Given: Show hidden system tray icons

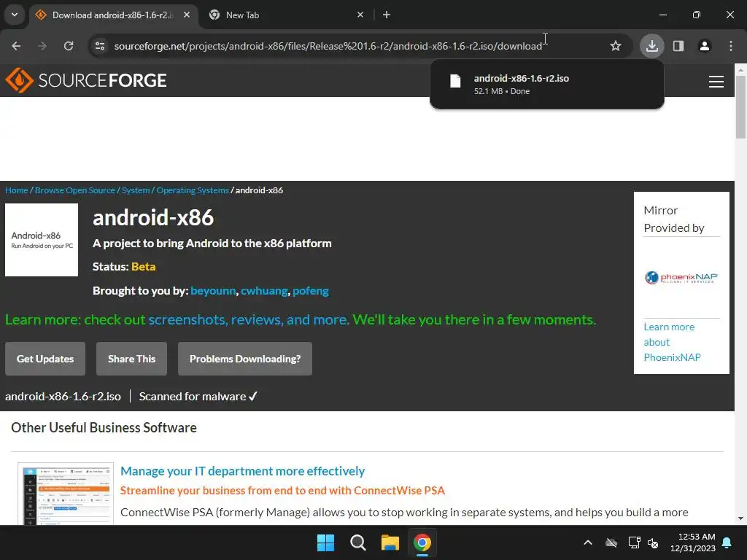Looking at the screenshot, I should (588, 542).
